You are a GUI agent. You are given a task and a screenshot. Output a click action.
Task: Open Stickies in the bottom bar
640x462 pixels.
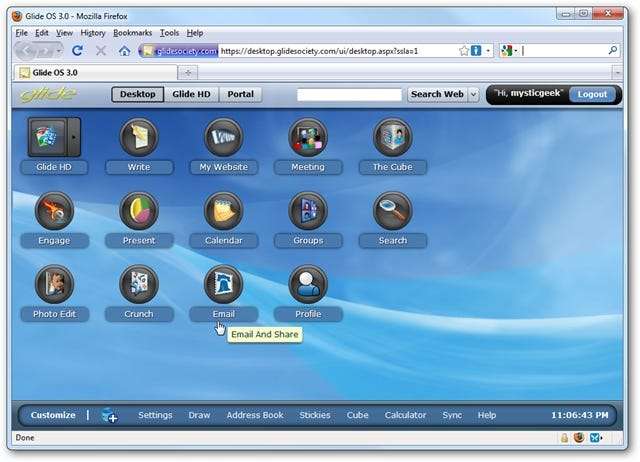click(315, 415)
